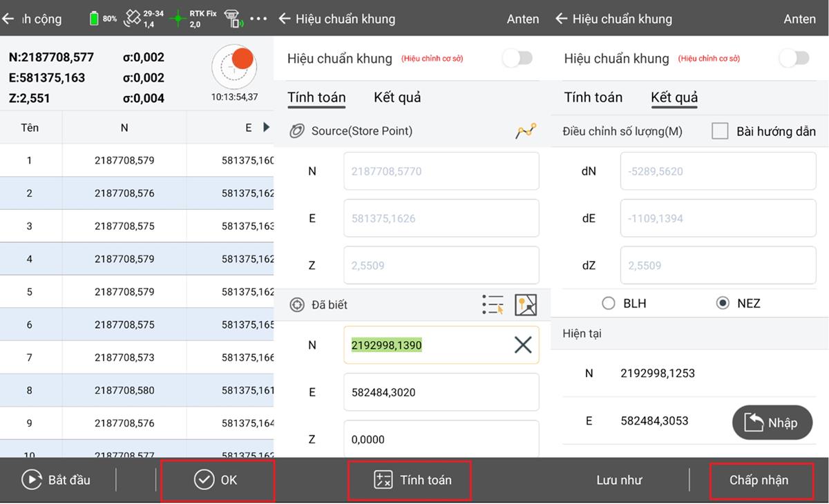Toggle Hiệu chuẩn khung switch in right panel

(x=794, y=59)
